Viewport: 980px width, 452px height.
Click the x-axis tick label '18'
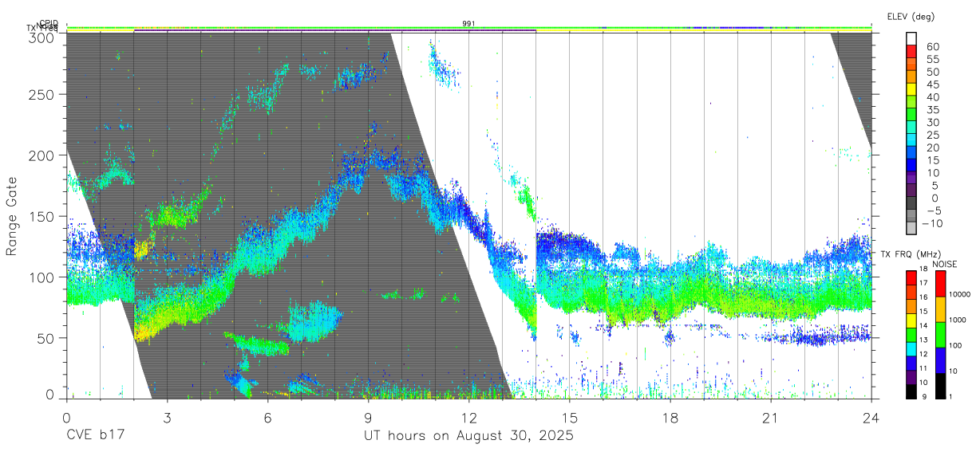pos(670,418)
